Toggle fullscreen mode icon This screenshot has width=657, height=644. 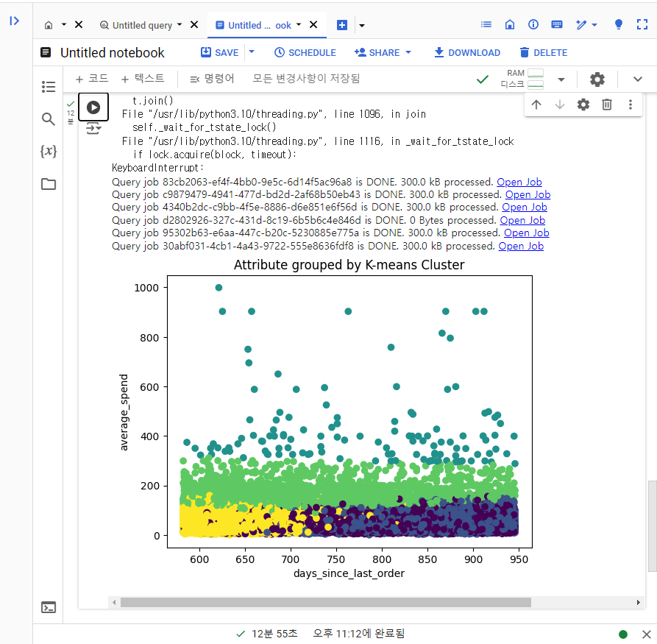[x=642, y=25]
